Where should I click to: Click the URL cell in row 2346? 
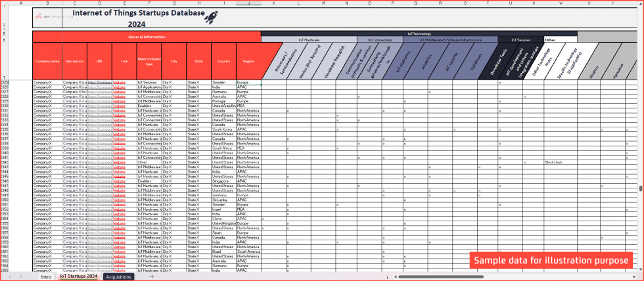click(99, 181)
